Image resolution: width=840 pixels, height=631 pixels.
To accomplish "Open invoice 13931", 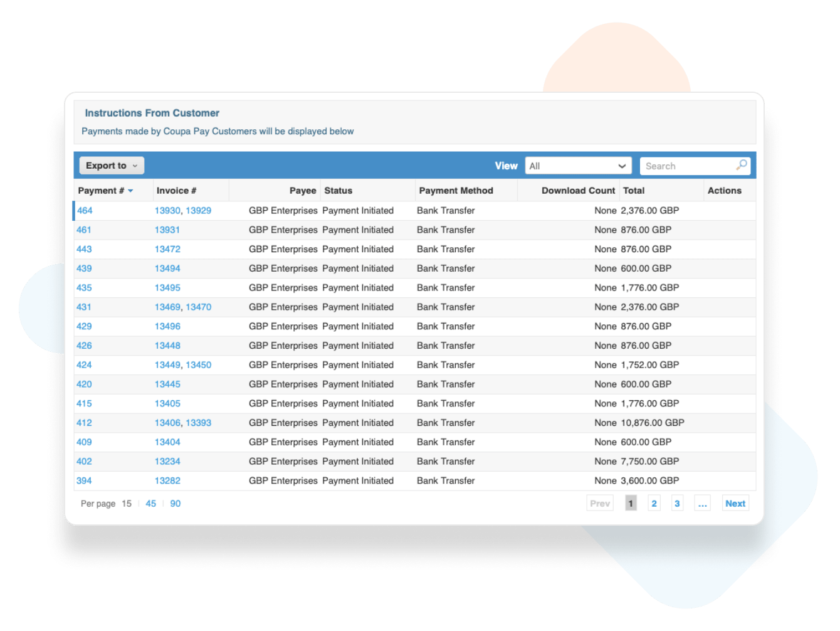I will pos(167,230).
